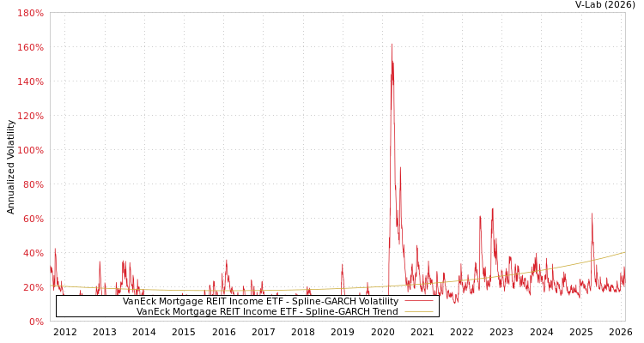
Task: Select the 60% y-axis label
Action: [x=33, y=219]
